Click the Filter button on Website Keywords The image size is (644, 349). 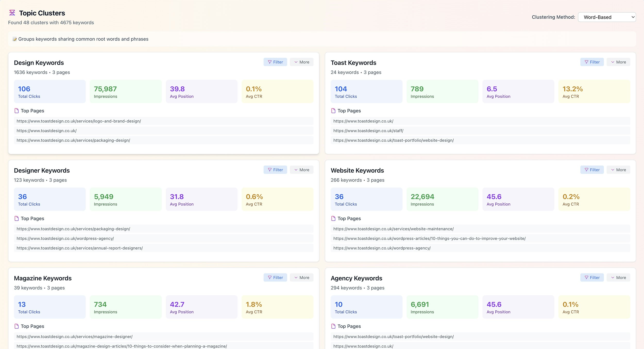(x=592, y=170)
